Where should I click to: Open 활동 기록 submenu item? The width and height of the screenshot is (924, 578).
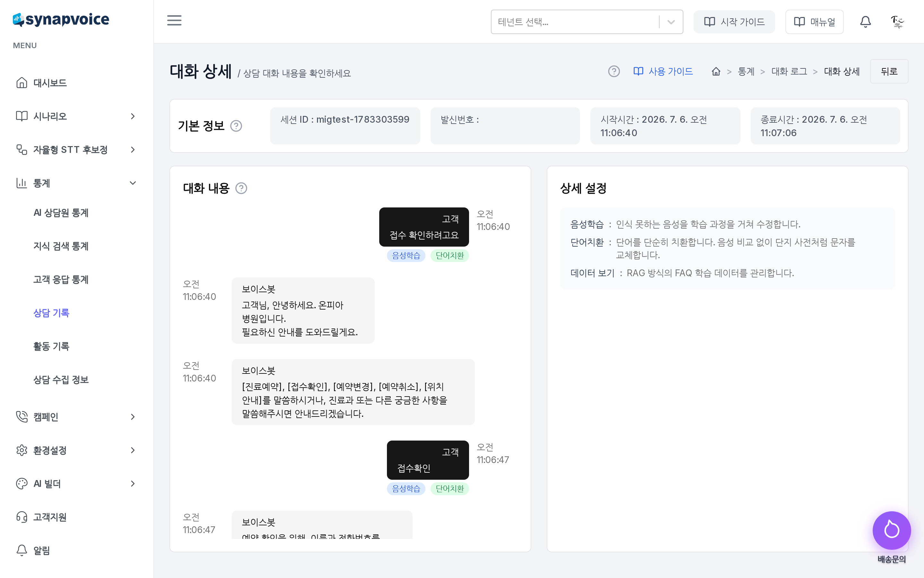(52, 346)
